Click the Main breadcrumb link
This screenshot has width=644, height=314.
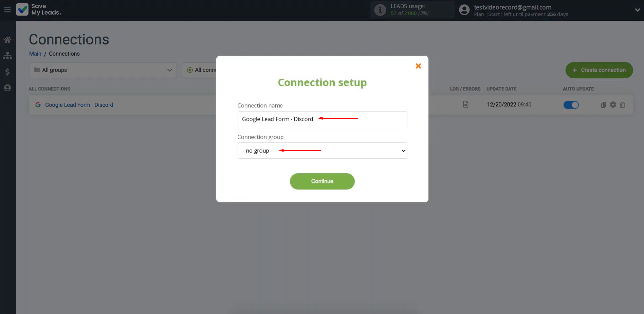pyautogui.click(x=35, y=54)
